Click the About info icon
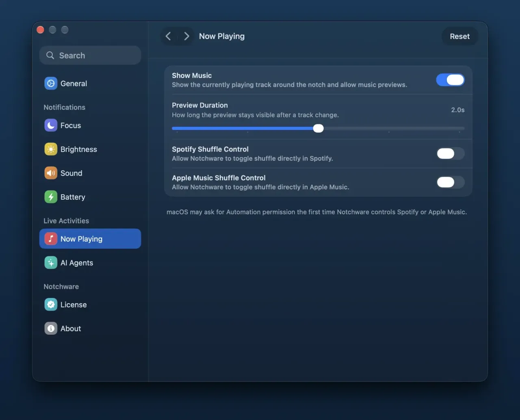Image resolution: width=520 pixels, height=420 pixels. 51,328
